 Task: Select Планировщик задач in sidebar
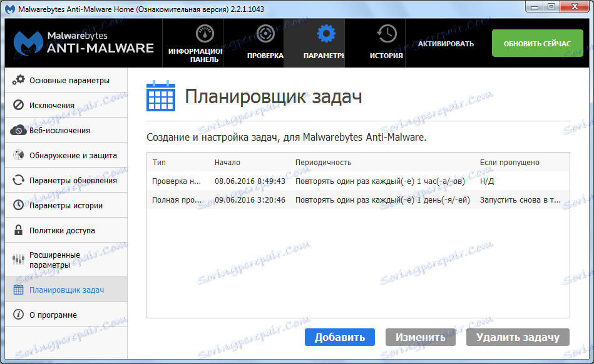pos(66,290)
